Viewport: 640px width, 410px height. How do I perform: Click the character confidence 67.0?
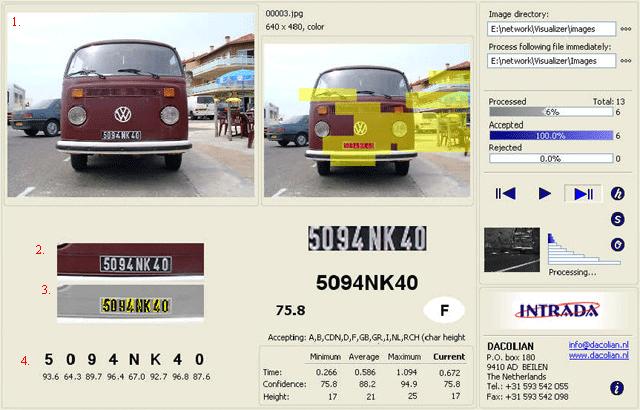tap(137, 377)
